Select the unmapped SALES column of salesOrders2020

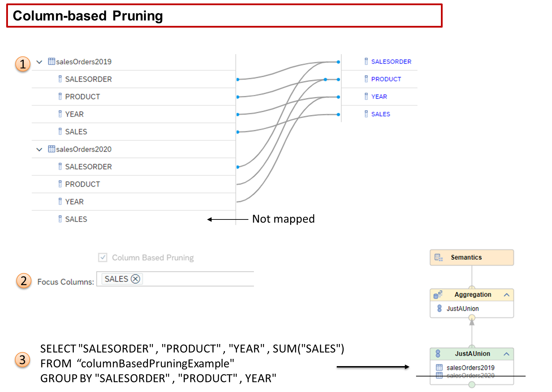[x=76, y=219]
